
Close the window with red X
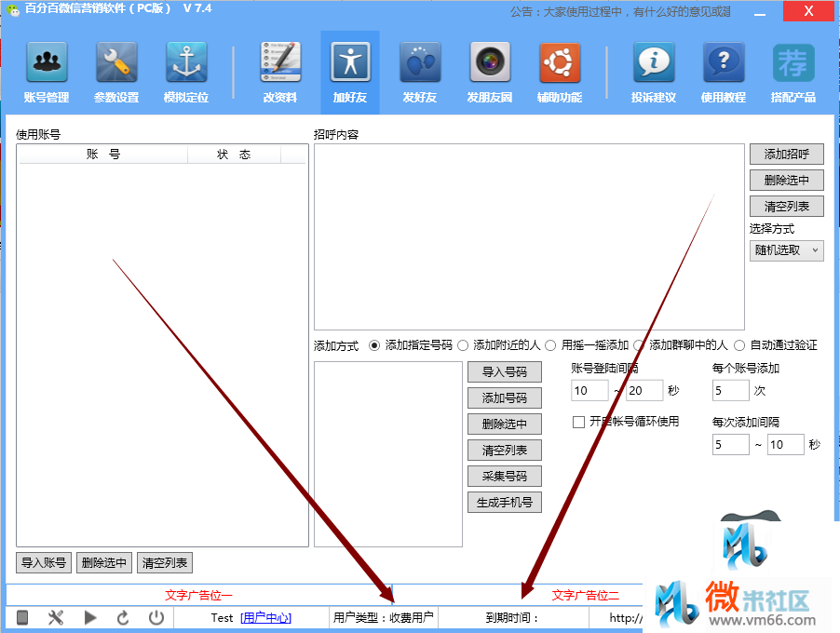[x=808, y=11]
